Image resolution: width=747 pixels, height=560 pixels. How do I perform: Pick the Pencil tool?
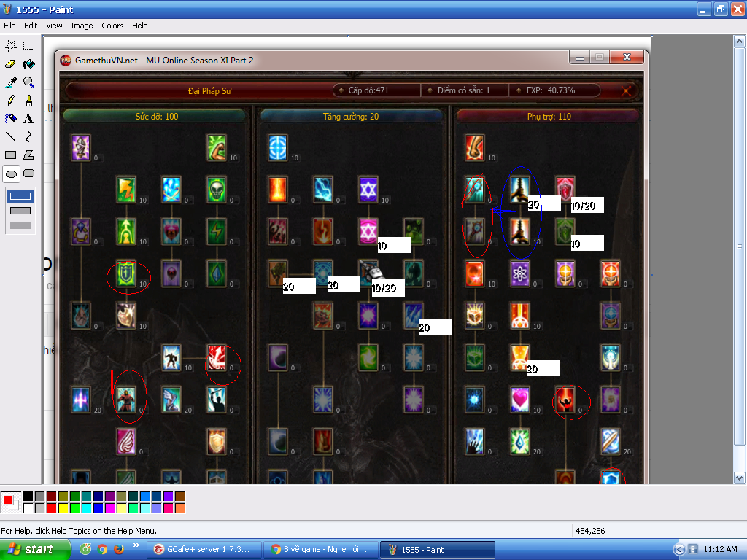click(11, 101)
